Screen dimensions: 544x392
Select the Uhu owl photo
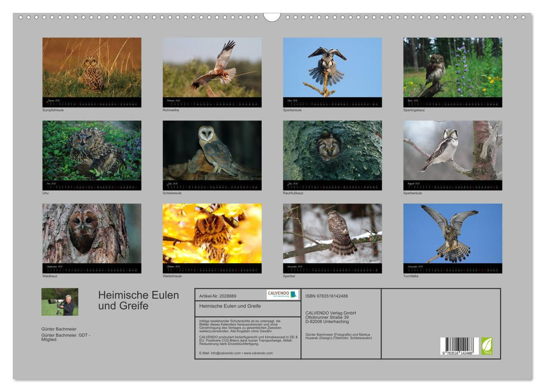click(x=92, y=151)
